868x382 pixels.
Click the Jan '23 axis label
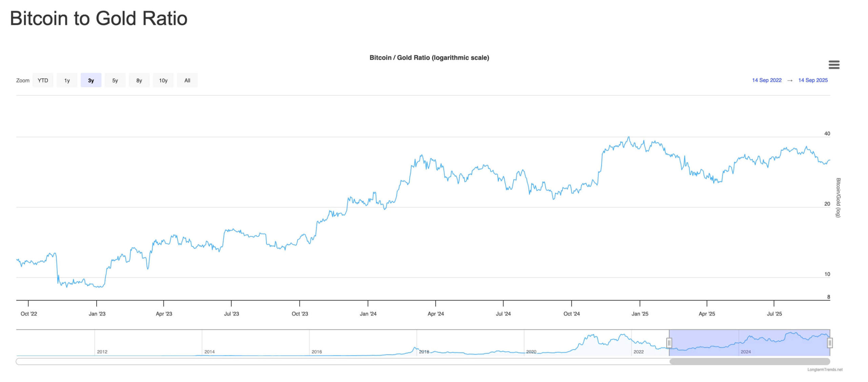click(97, 314)
